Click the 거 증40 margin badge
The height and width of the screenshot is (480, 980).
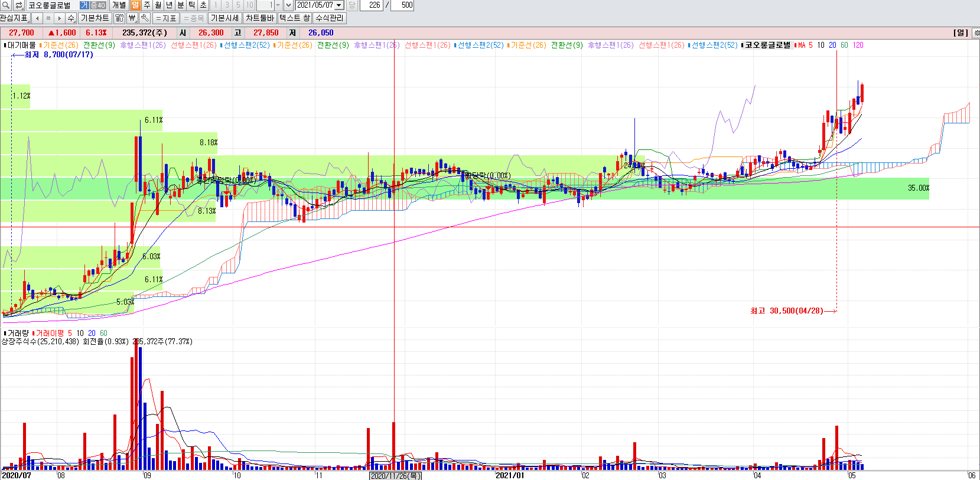pyautogui.click(x=93, y=5)
